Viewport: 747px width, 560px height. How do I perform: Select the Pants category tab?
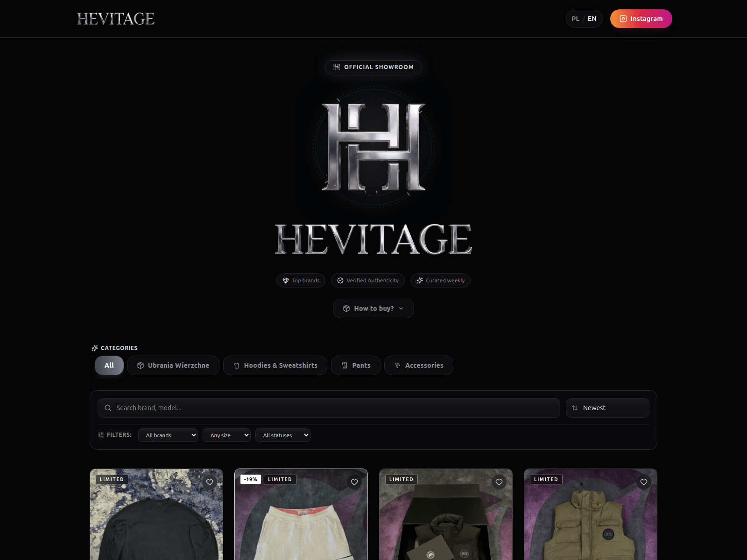pyautogui.click(x=356, y=365)
